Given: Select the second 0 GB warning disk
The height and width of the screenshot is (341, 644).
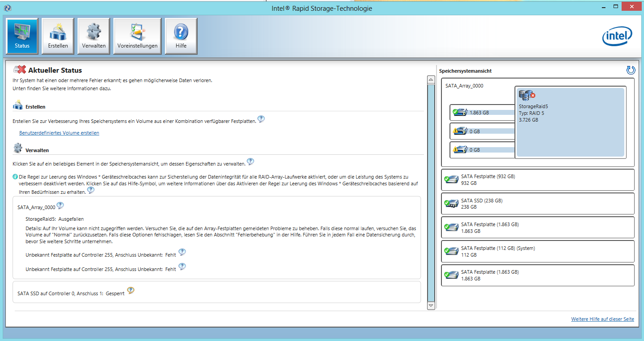Looking at the screenshot, I should 482,150.
